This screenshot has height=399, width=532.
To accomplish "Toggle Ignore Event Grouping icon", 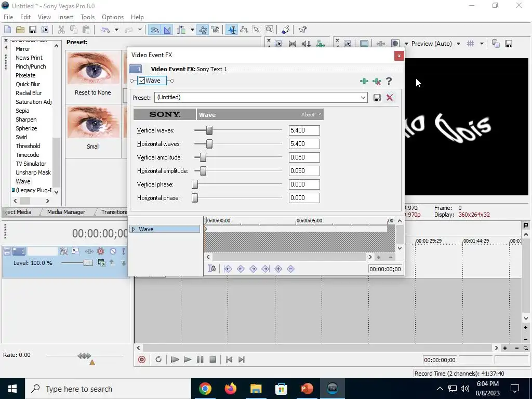I will [x=215, y=30].
